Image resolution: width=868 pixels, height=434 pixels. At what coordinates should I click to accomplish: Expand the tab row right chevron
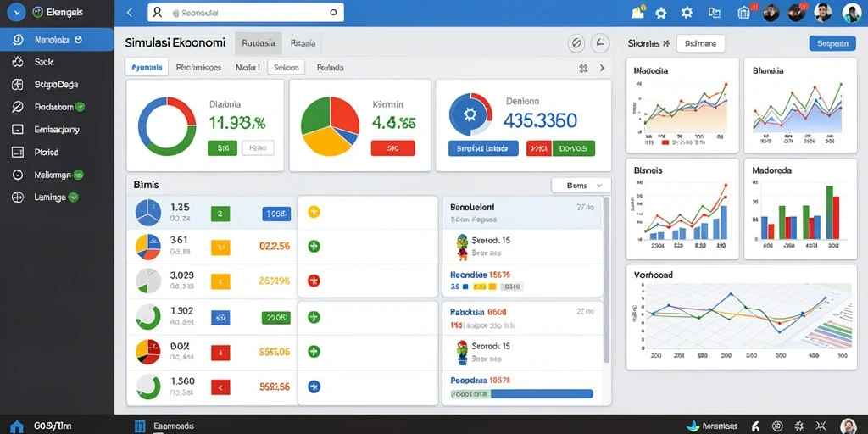tap(602, 68)
